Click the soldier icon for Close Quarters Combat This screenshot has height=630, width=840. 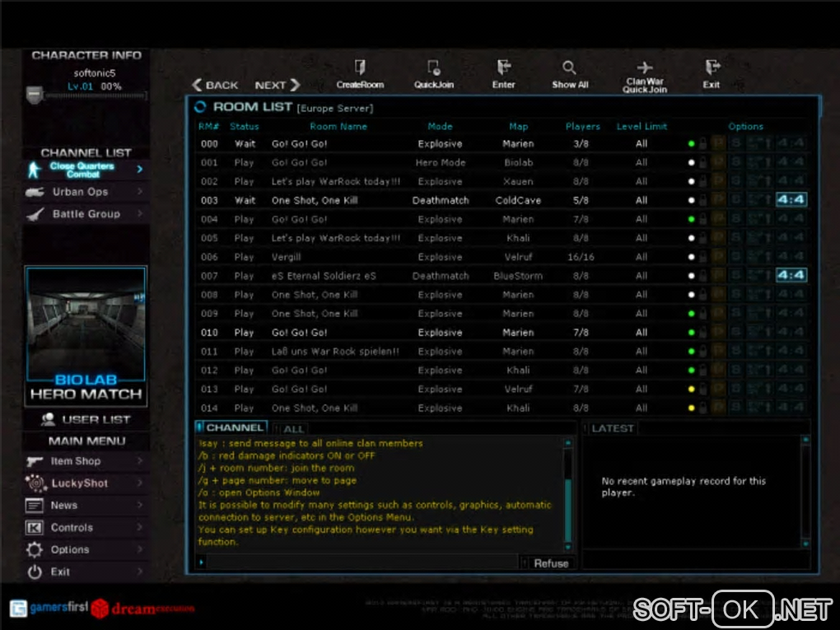[x=34, y=170]
